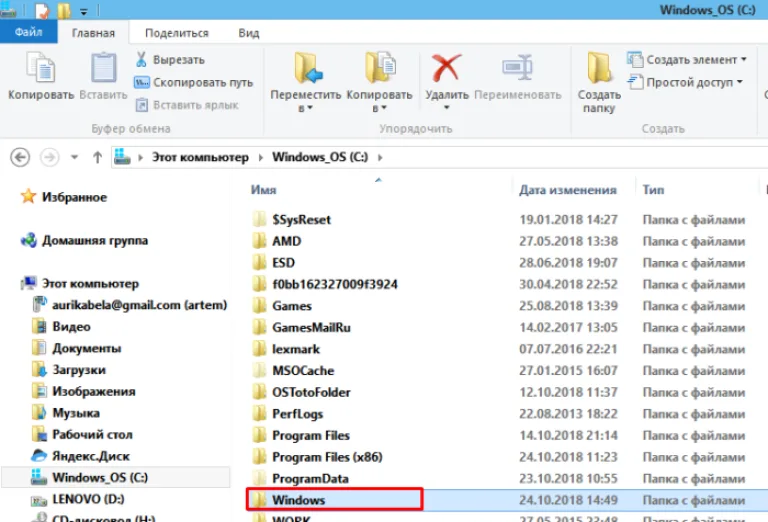Sort by the Type (Тип) column header
This screenshot has height=522, width=768.
click(x=653, y=190)
